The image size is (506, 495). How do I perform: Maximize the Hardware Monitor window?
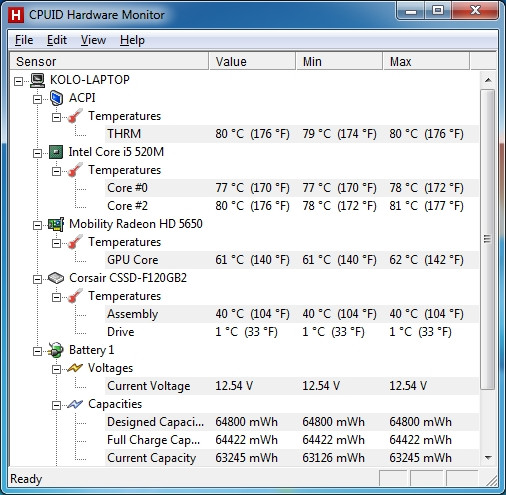click(x=438, y=11)
